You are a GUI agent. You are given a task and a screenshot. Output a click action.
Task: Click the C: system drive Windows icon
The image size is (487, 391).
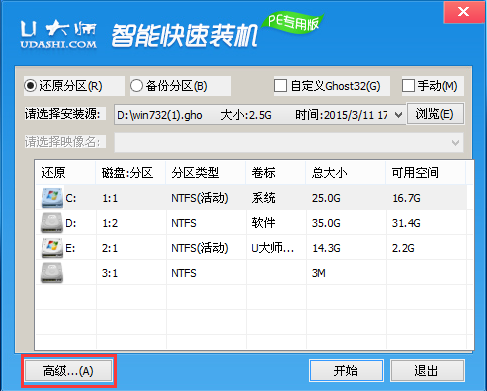52,198
